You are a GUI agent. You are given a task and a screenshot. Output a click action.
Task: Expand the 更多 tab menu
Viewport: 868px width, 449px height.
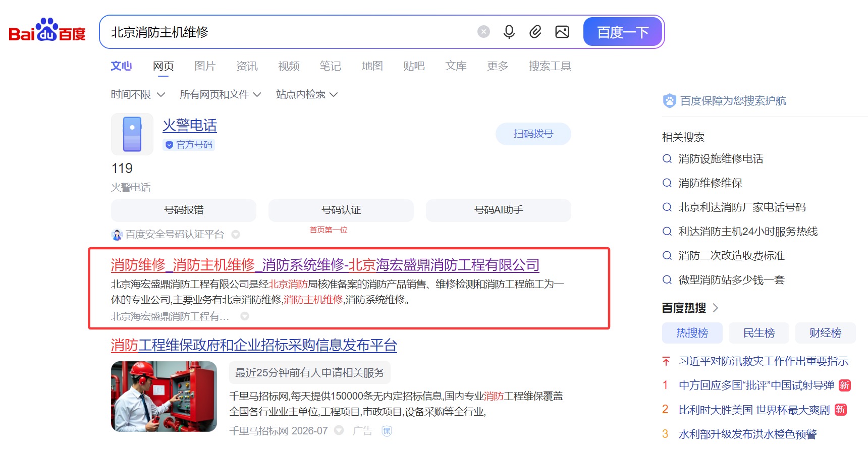pos(498,66)
